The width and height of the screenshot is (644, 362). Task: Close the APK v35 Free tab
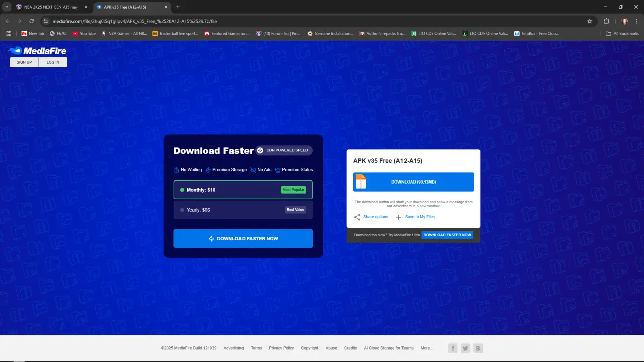point(166,7)
